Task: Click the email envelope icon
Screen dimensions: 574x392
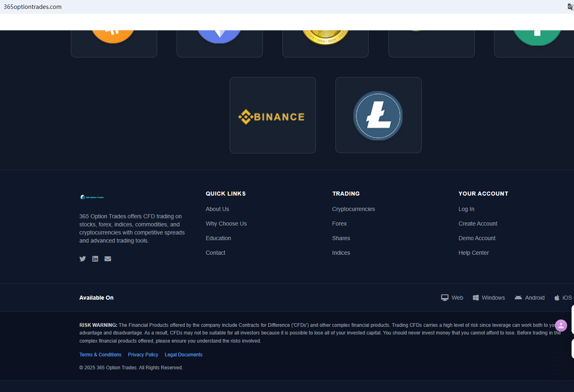Action: (x=108, y=259)
